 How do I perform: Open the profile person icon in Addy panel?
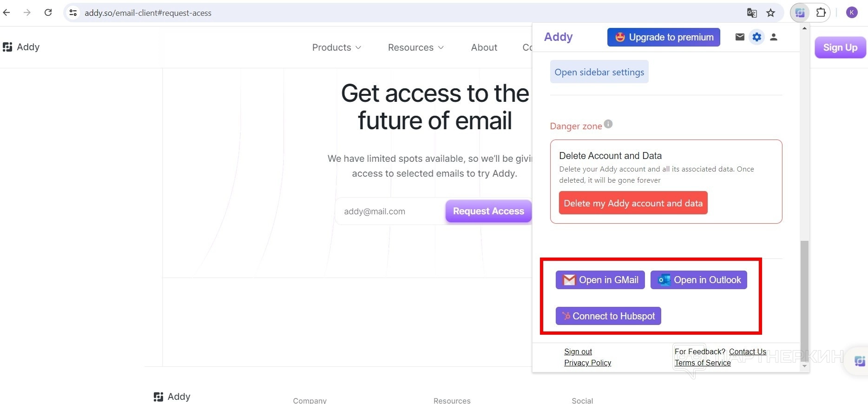coord(774,37)
